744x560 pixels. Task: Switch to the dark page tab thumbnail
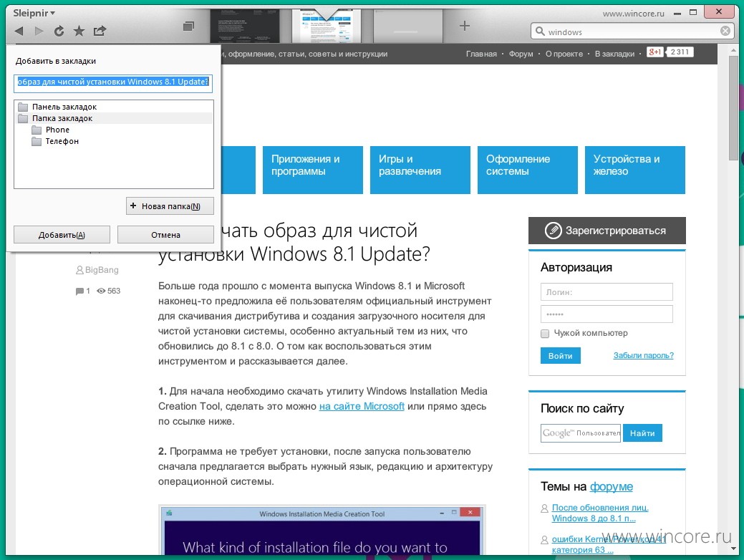pos(245,26)
